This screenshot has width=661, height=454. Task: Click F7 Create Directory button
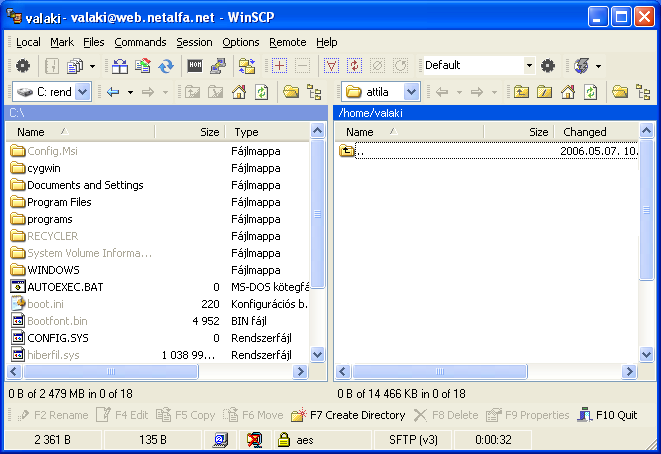coord(348,415)
